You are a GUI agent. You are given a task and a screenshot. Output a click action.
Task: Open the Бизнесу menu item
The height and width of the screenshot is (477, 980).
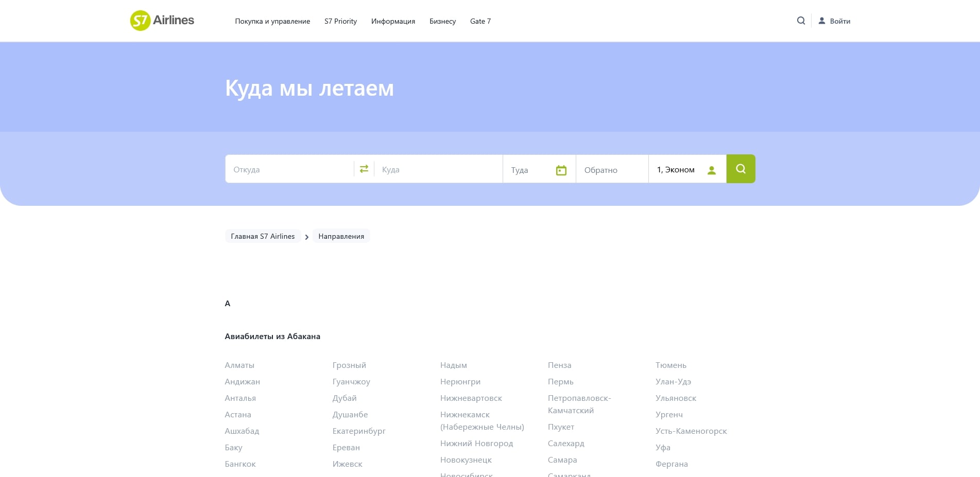[x=442, y=21]
